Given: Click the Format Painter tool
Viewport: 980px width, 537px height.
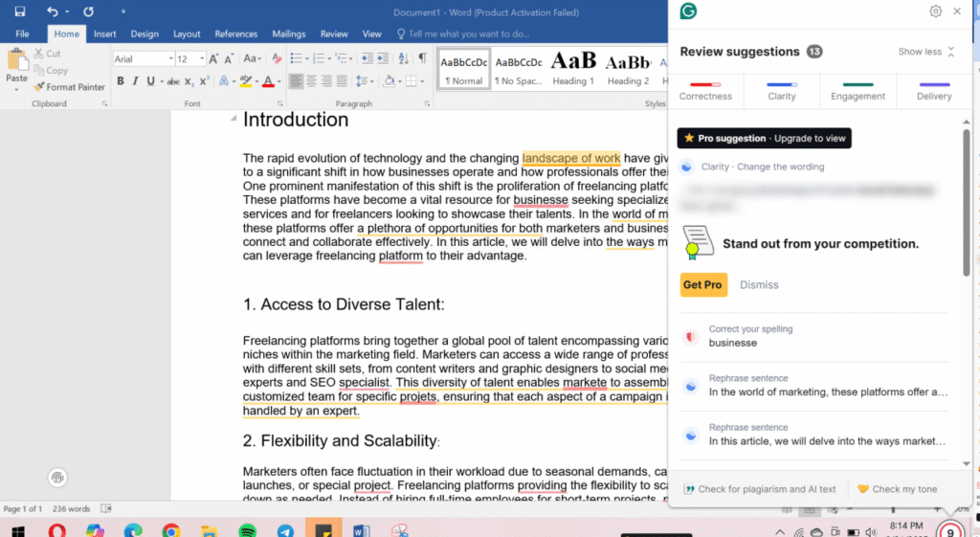Looking at the screenshot, I should [x=69, y=87].
